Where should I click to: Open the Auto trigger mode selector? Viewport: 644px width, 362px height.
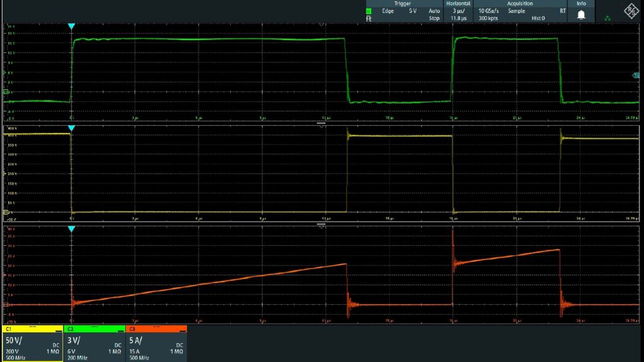tap(434, 11)
